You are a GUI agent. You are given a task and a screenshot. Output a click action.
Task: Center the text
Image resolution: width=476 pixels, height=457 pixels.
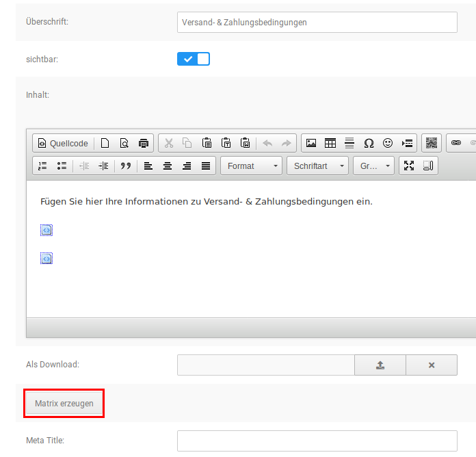168,166
